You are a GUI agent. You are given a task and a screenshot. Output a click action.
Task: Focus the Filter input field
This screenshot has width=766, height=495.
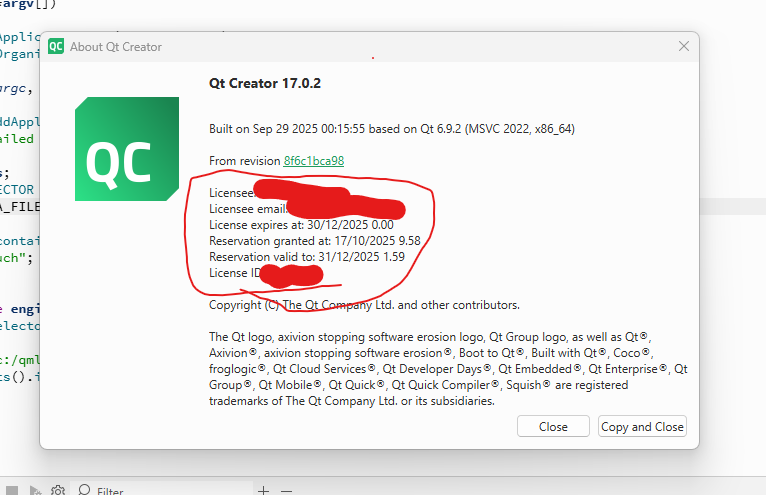(x=150, y=491)
